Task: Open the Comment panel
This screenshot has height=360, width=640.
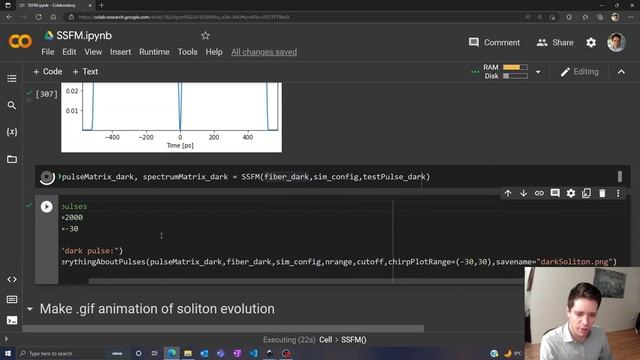Action: click(494, 42)
